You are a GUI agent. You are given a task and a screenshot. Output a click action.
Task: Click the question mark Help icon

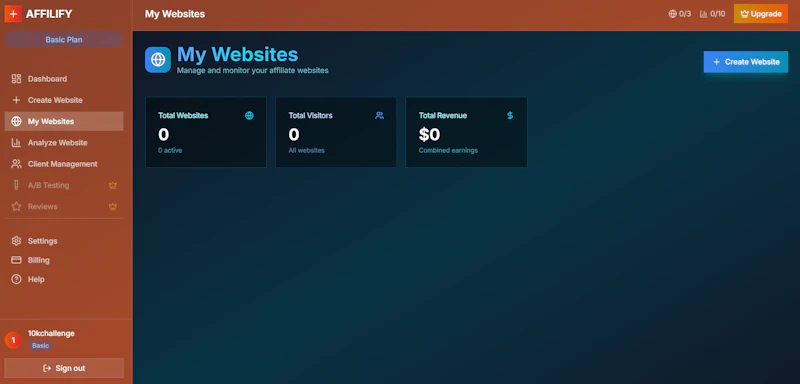tap(16, 279)
